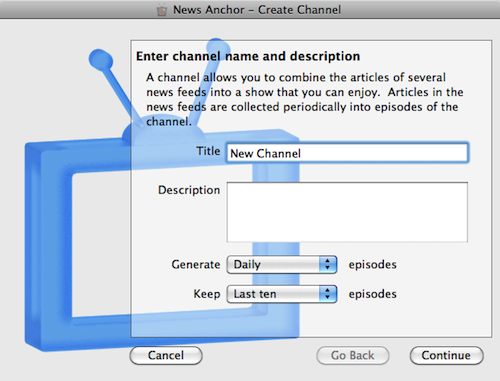Click the heading 'Enter channel name and description'
Screen dimensions: 500x381
pyautogui.click(x=248, y=56)
